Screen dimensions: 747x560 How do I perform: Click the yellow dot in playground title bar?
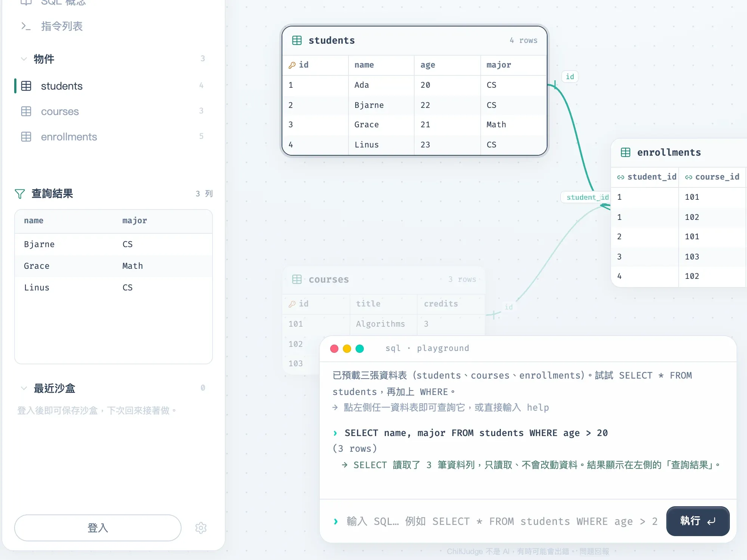(347, 348)
